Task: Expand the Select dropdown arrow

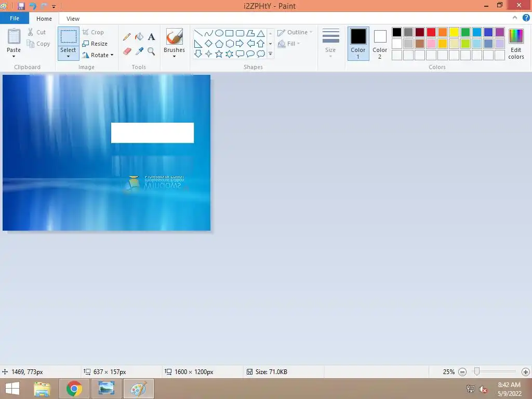Action: [x=68, y=56]
